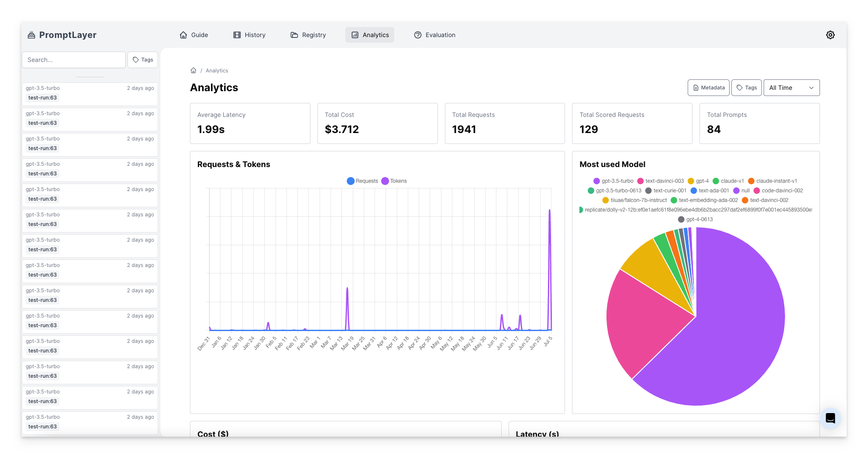
Task: Toggle null legend entry
Action: (741, 191)
